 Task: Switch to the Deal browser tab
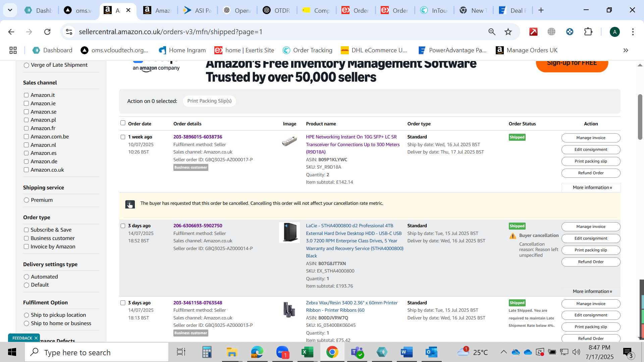(x=513, y=10)
